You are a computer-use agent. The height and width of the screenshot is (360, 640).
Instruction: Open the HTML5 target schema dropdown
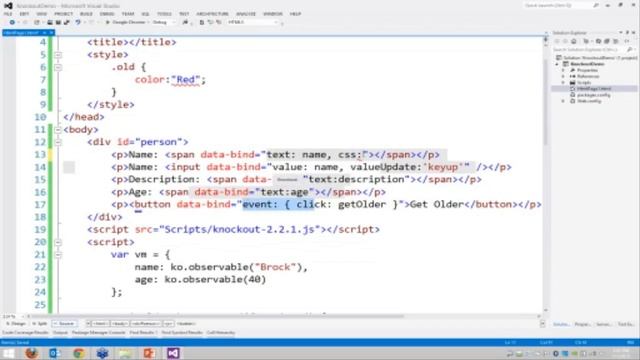(x=253, y=22)
